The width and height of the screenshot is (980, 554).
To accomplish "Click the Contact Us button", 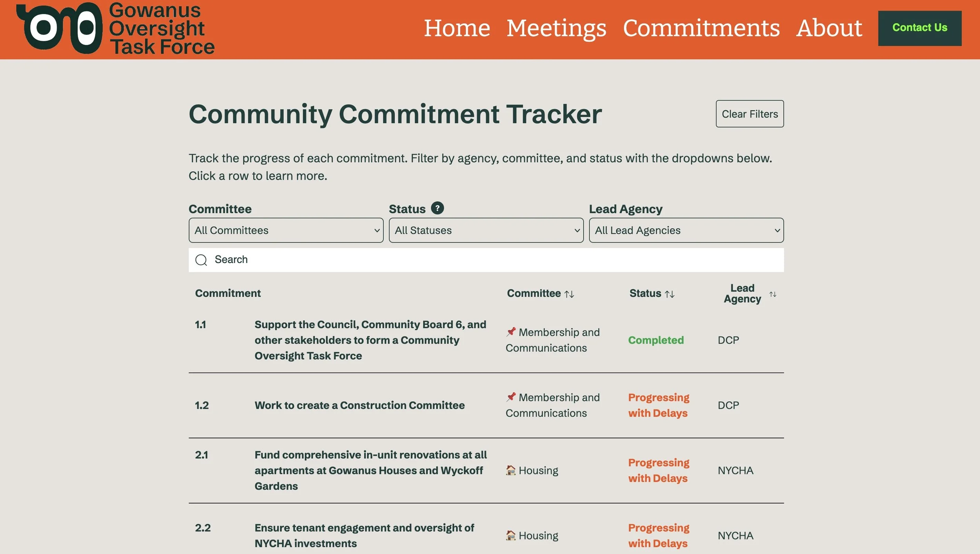I will point(920,28).
